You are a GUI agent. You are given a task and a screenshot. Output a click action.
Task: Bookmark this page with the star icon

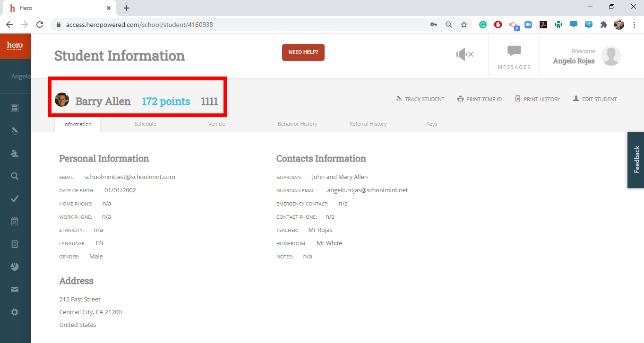click(464, 25)
